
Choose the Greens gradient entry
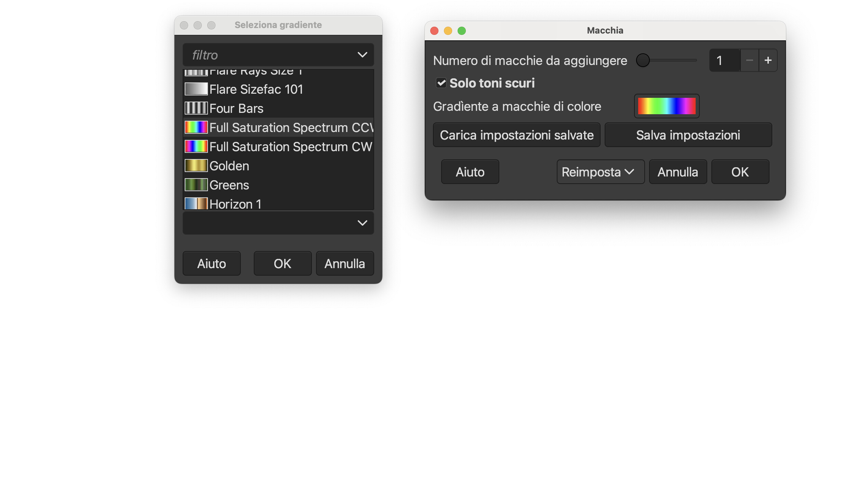[229, 185]
